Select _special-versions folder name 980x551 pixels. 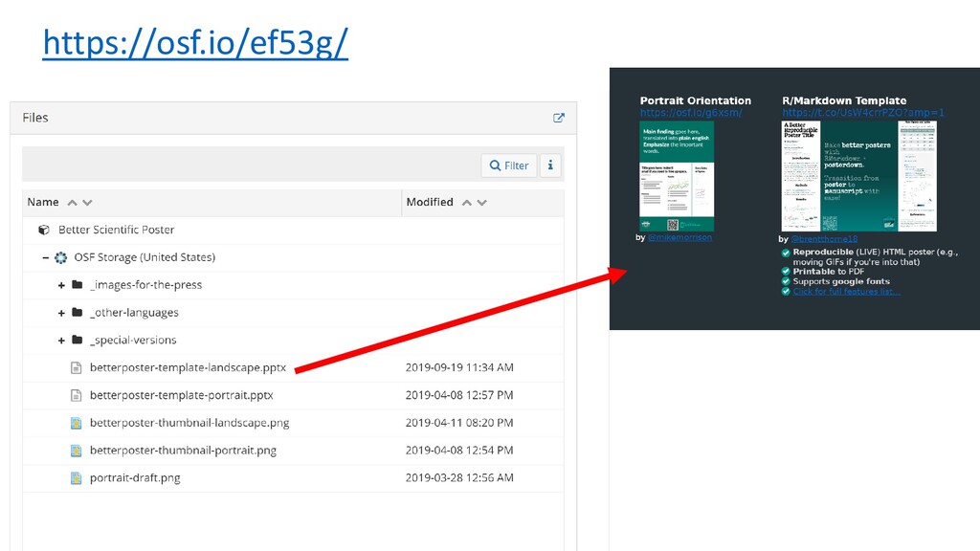(x=133, y=340)
